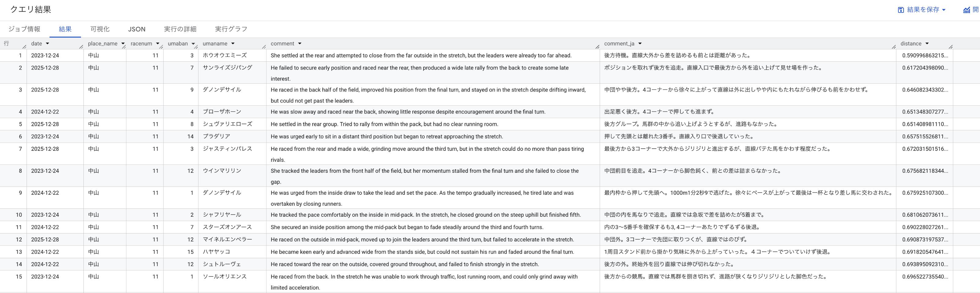The width and height of the screenshot is (980, 293).
Task: Grab the distance column resize handle
Action: coord(950,47)
